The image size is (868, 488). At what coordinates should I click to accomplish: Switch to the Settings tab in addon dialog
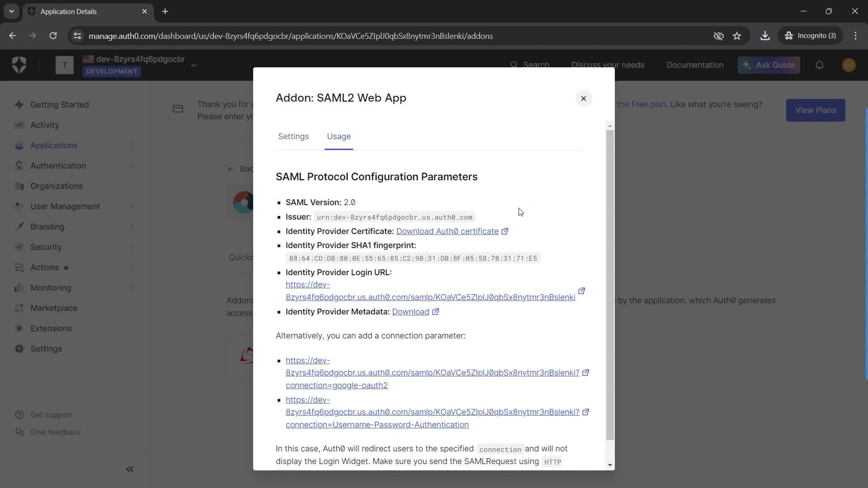point(293,136)
